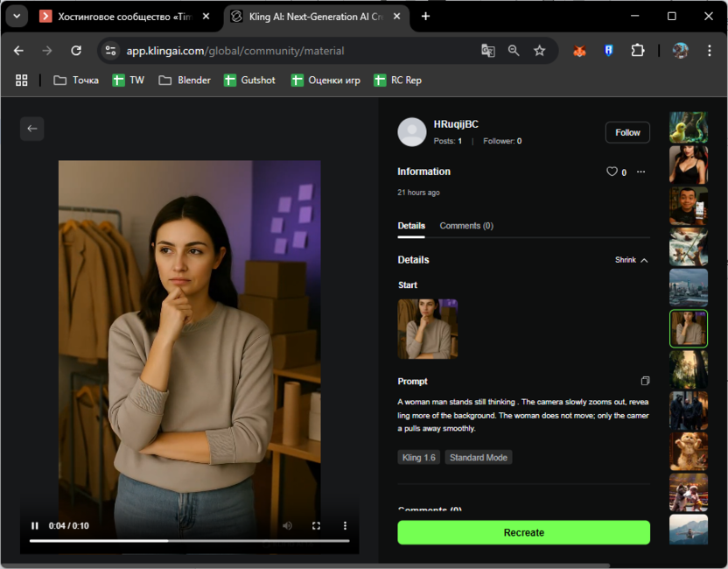Open the Chrome three-dot main menu
This screenshot has width=728, height=569.
(x=709, y=51)
